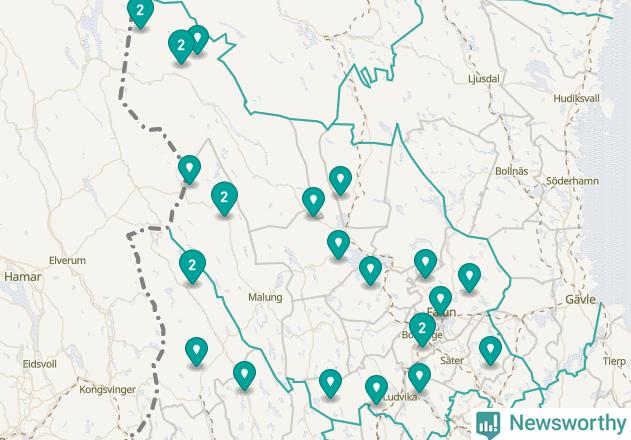Viewport: 631px width, 440px height.
Task: Select the Elverum town label
Action: (68, 260)
